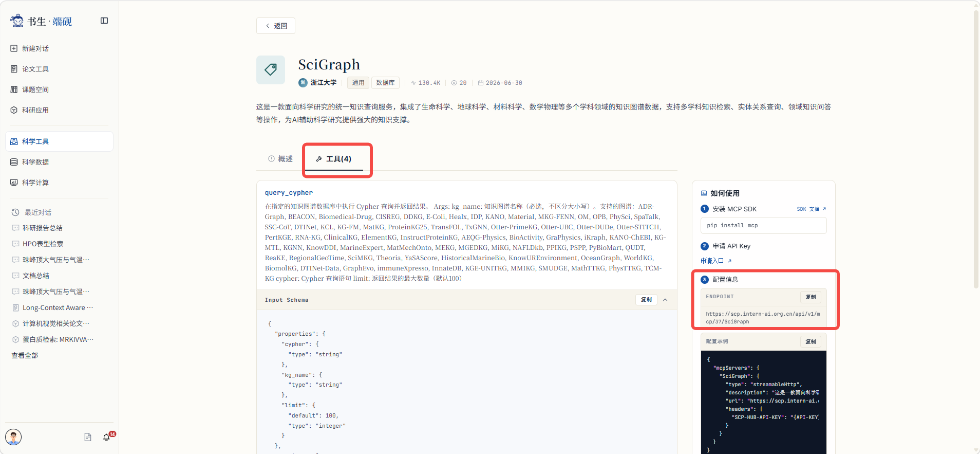Click 130.4K usage count
Screen dimensions: 980x454
tap(426, 83)
